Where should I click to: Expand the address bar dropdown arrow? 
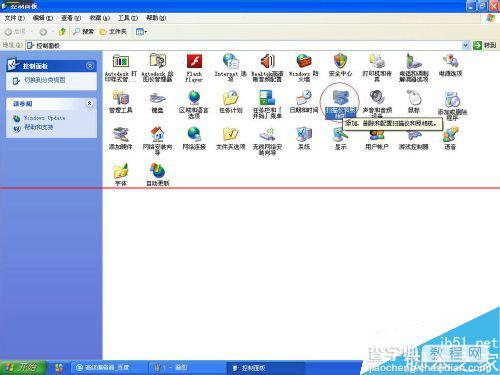[x=466, y=45]
